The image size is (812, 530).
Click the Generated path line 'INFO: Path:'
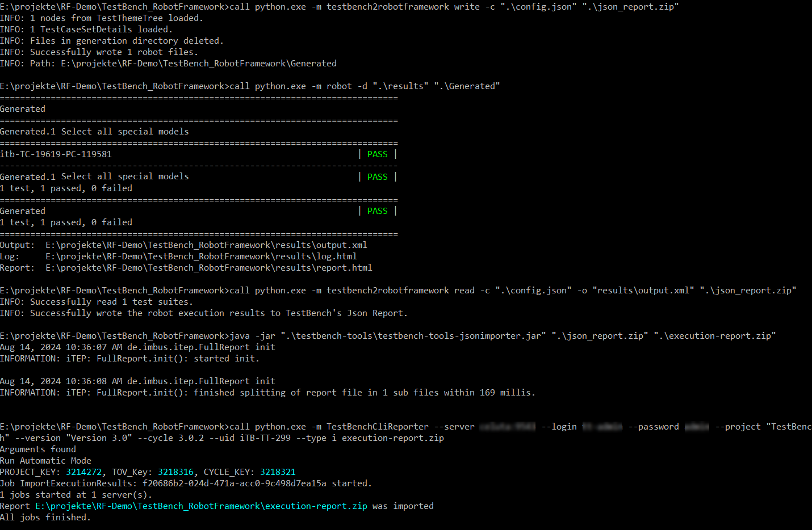(168, 64)
